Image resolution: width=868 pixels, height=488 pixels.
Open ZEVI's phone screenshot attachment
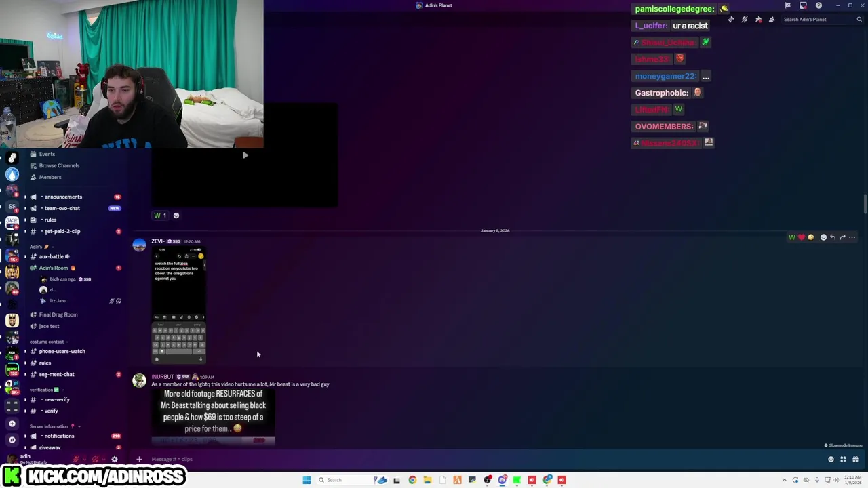178,306
